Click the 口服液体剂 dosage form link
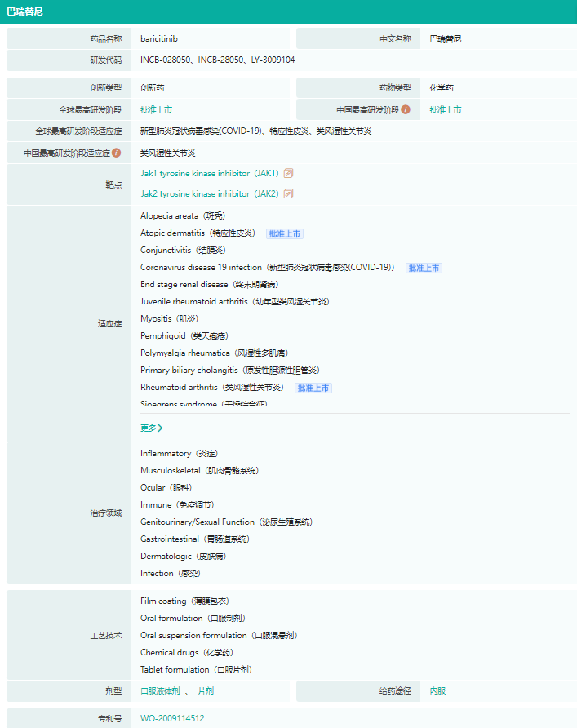The height and width of the screenshot is (728, 577). pyautogui.click(x=160, y=690)
